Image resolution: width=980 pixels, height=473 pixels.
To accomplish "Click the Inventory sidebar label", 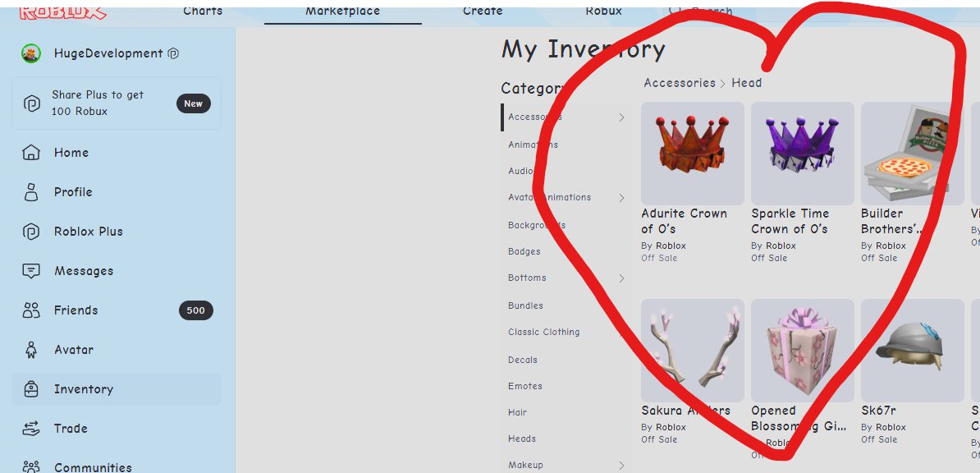I will coord(84,389).
